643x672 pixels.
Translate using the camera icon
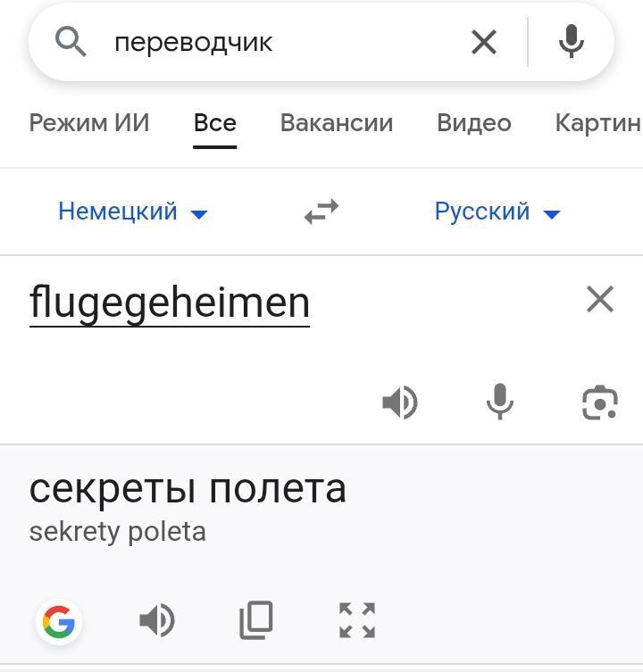tap(600, 402)
